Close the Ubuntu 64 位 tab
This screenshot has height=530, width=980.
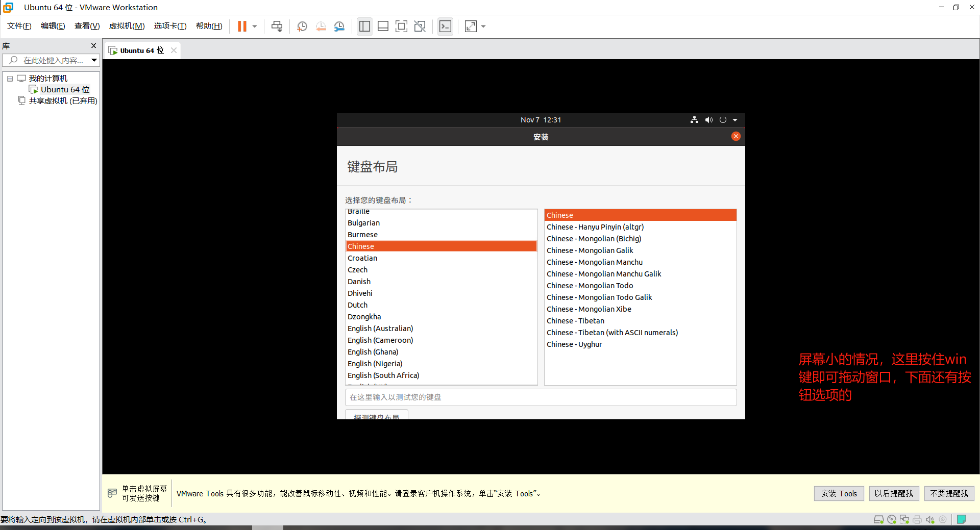pos(174,51)
